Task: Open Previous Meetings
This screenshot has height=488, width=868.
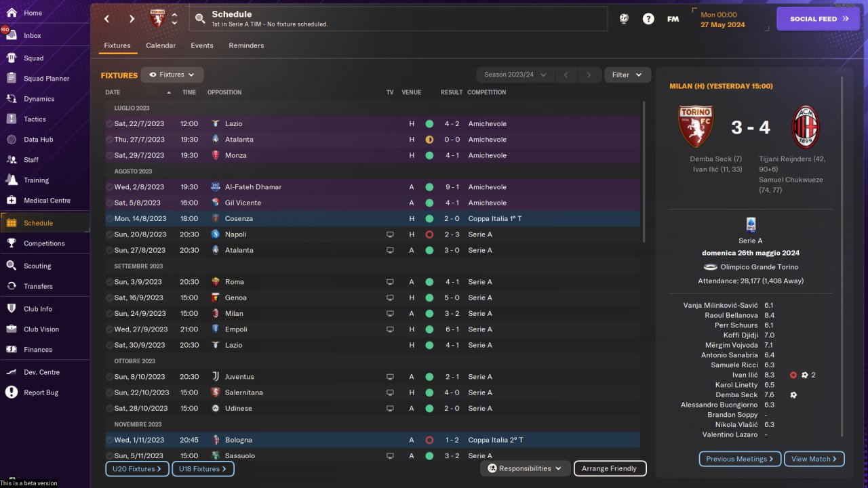Action: pos(740,459)
